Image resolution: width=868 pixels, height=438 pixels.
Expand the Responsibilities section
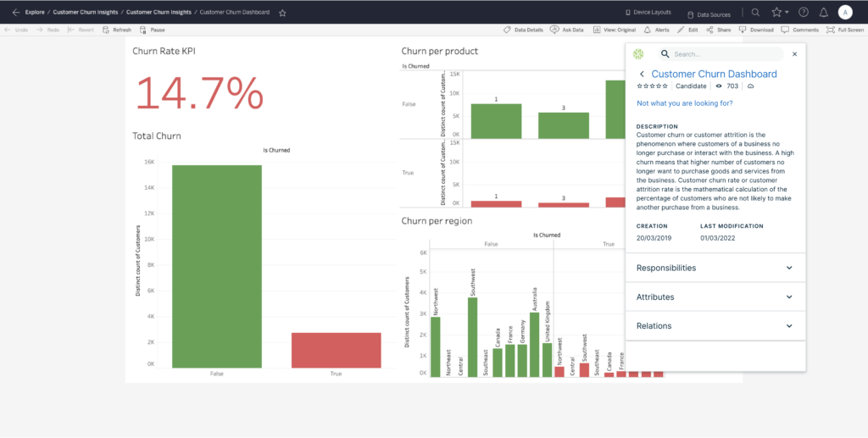715,268
